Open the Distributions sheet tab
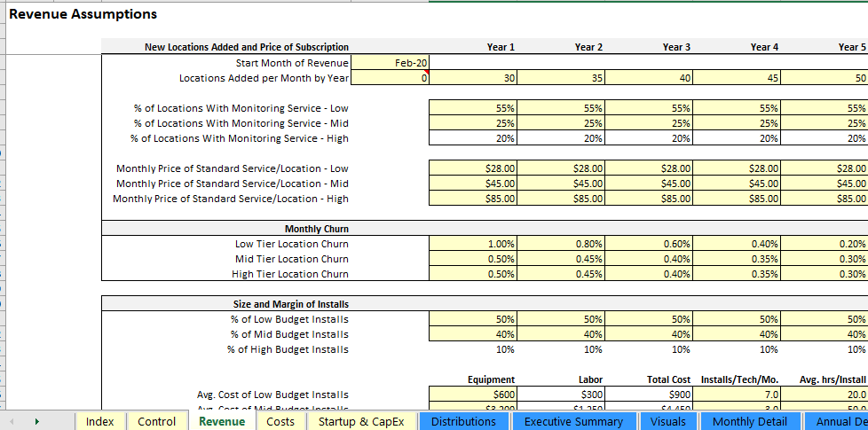 tap(464, 421)
